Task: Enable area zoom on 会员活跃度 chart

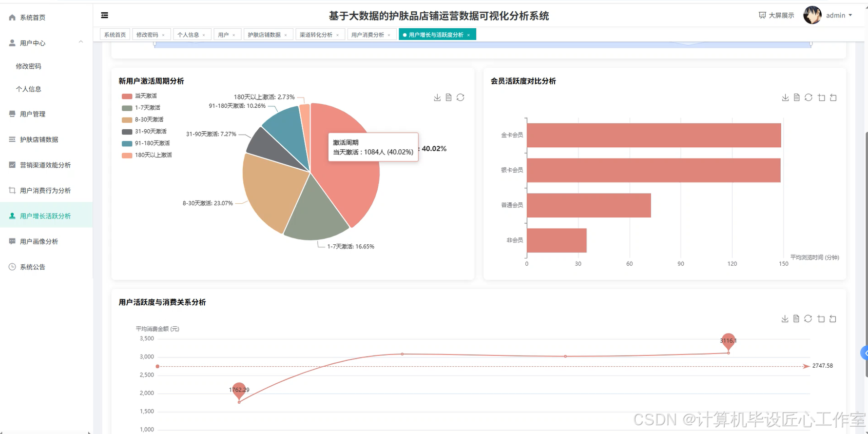Action: (x=821, y=98)
